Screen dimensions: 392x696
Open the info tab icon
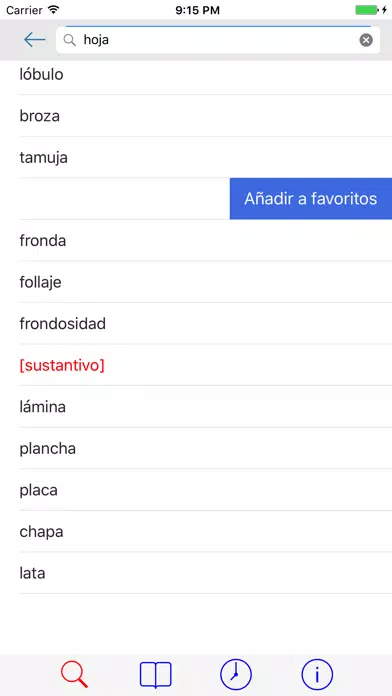(x=317, y=675)
